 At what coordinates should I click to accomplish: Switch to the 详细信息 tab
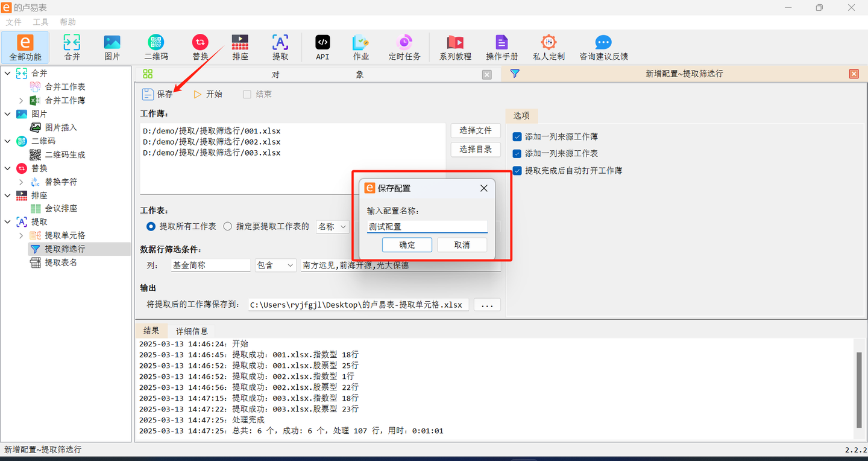(x=192, y=331)
